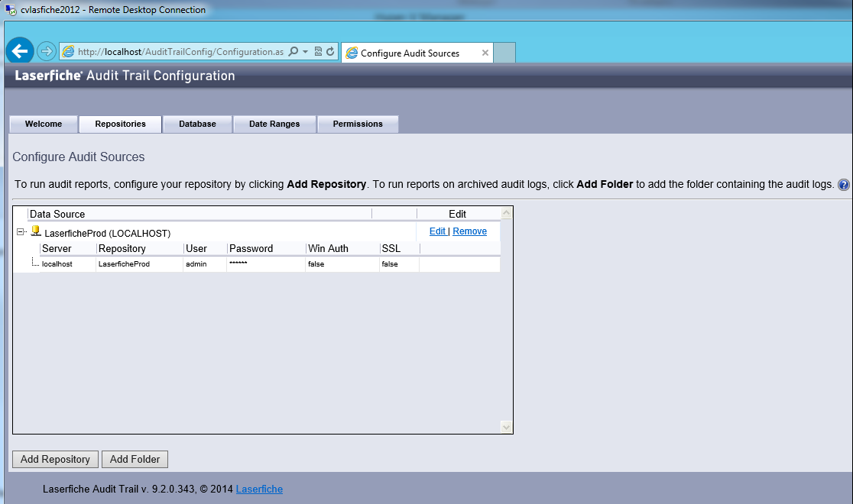This screenshot has height=504, width=853.
Task: Click the Add Repository button
Action: point(55,459)
